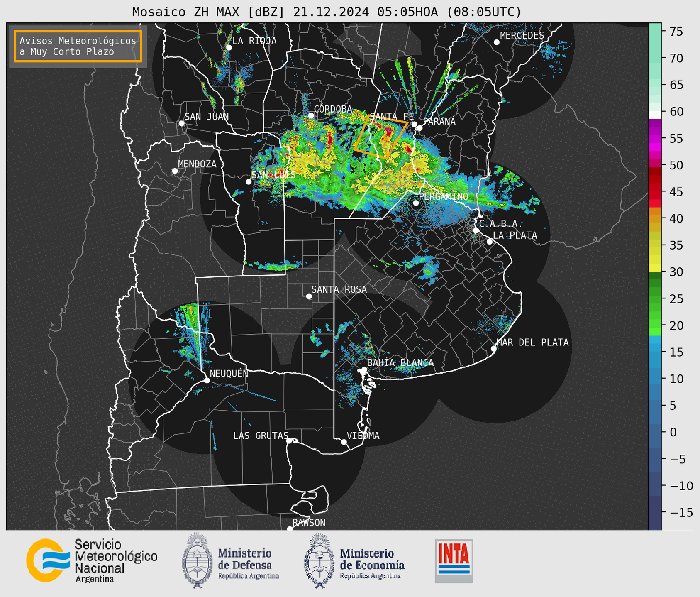This screenshot has height=597, width=700.
Task: Click the orange warning polygon near Santa Fe
Action: [380, 136]
